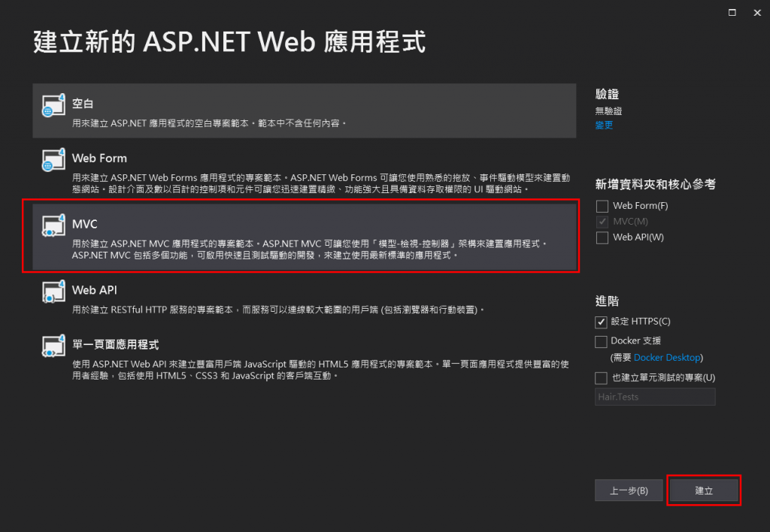Toggle the 設定 HTTPS(C) checkbox
Viewport: 770px width, 532px height.
pyautogui.click(x=601, y=322)
